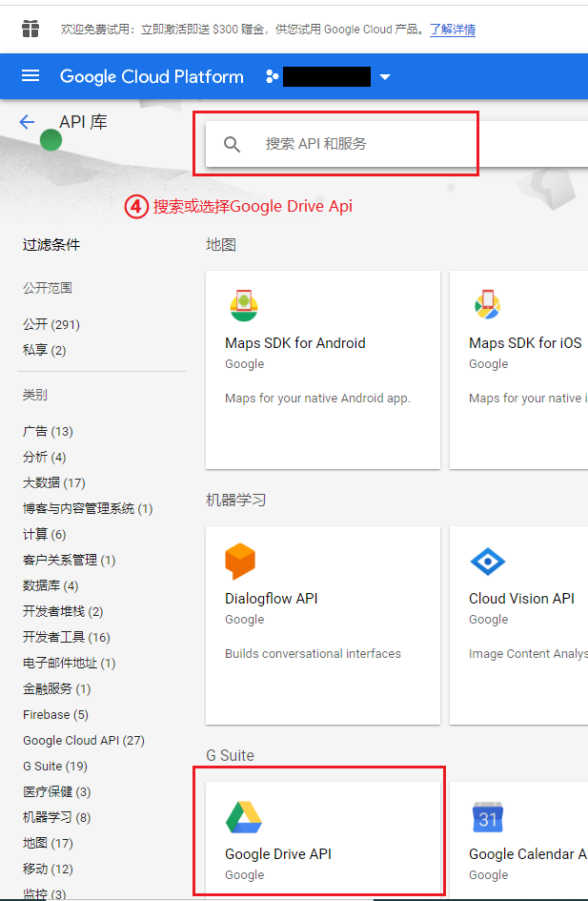Viewport: 588px width, 901px height.
Task: Filter by 地图 (17) category
Action: (x=48, y=844)
